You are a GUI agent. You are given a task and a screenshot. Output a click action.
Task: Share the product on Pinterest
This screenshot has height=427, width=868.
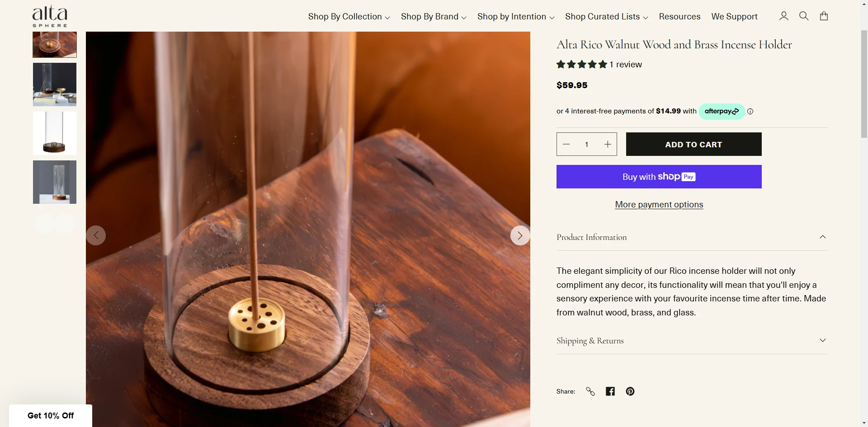click(x=630, y=391)
